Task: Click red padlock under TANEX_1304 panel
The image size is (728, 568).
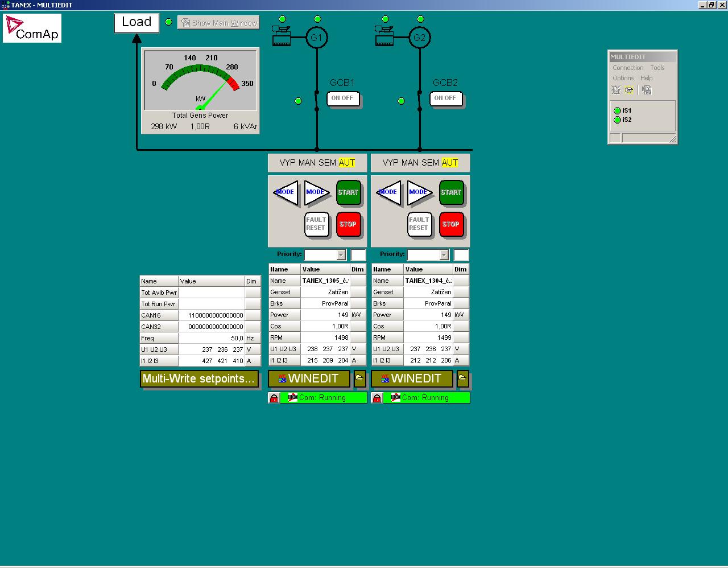Action: coord(377,398)
